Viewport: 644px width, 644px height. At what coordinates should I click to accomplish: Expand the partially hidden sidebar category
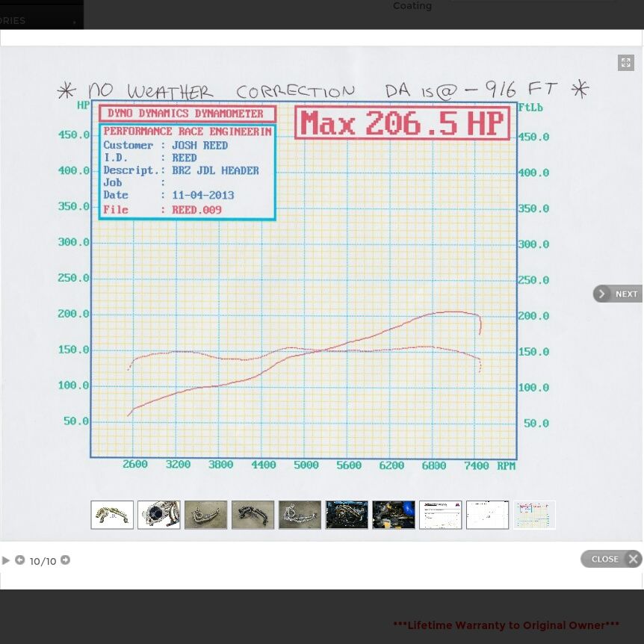pyautogui.click(x=41, y=21)
